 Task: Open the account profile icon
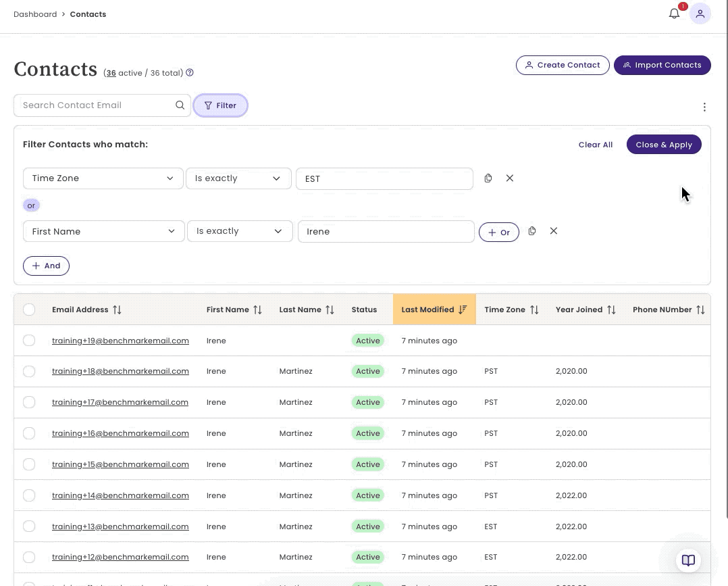coord(700,13)
